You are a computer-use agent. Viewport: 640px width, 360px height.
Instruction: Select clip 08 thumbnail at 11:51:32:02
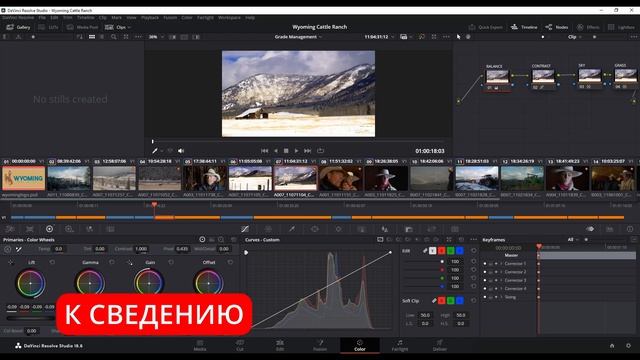pyautogui.click(x=341, y=178)
